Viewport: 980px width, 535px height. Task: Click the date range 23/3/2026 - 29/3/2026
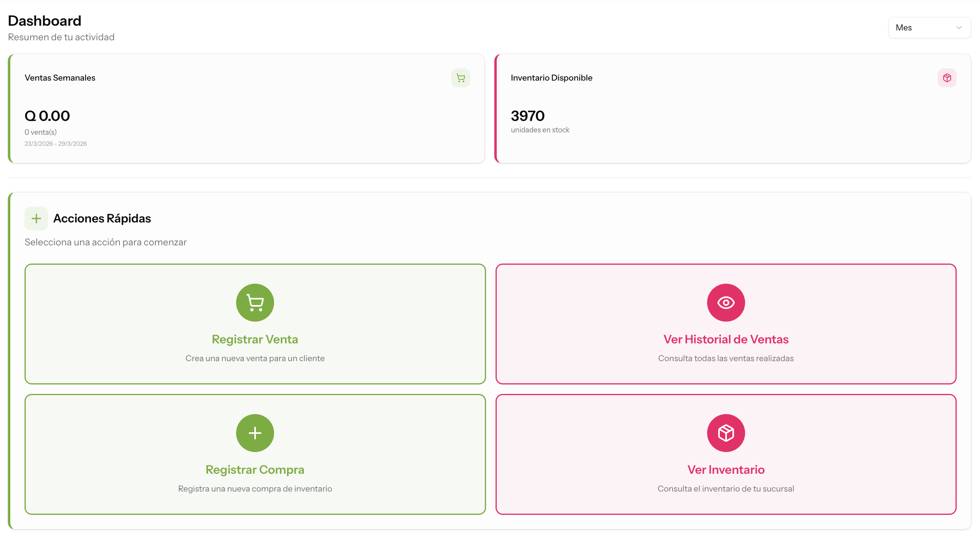coord(56,144)
